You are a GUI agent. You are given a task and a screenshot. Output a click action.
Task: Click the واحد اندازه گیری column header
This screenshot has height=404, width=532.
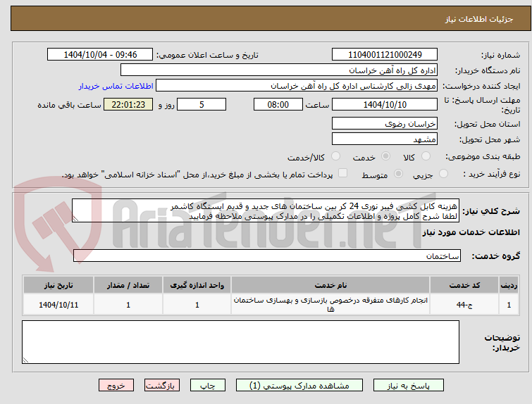(x=197, y=285)
